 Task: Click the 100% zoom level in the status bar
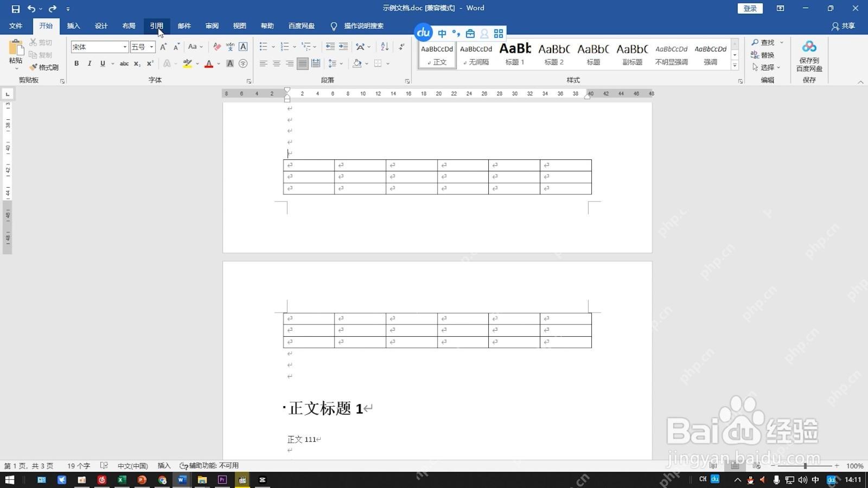point(855,466)
